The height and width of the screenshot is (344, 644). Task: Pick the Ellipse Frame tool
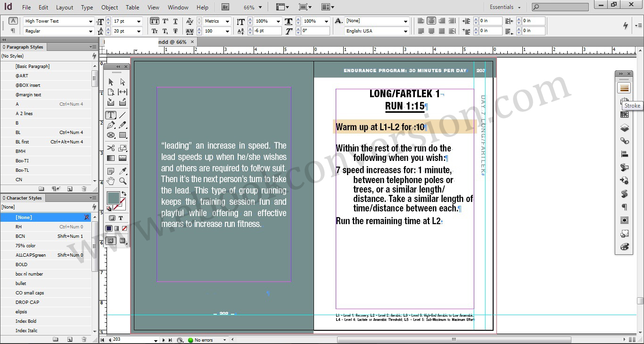click(111, 135)
